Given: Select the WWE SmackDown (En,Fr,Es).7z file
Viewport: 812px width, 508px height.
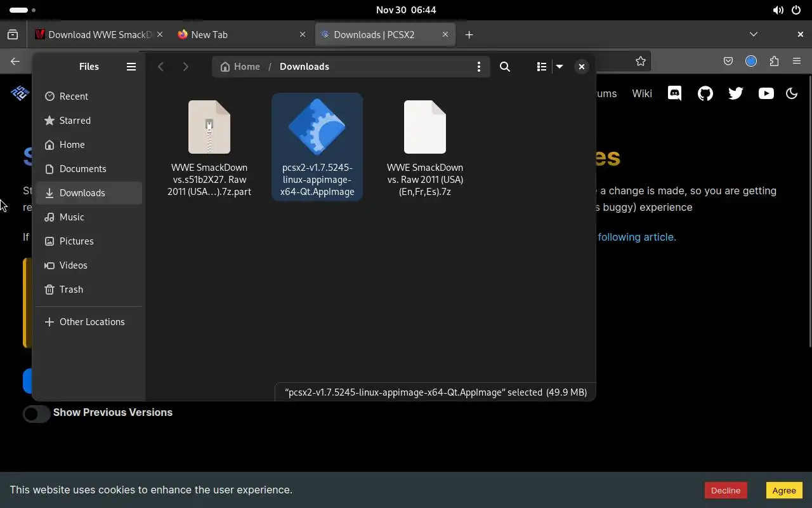Looking at the screenshot, I should pyautogui.click(x=425, y=148).
